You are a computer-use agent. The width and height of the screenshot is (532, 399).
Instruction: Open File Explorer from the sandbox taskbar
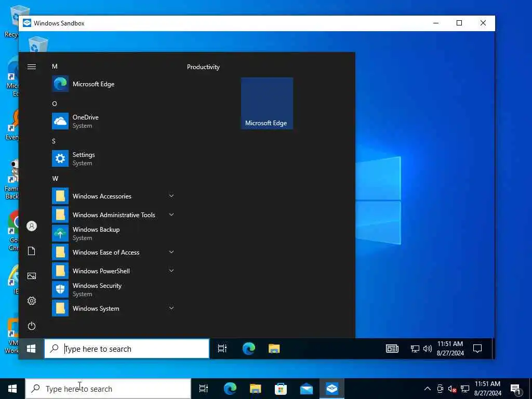(x=274, y=349)
